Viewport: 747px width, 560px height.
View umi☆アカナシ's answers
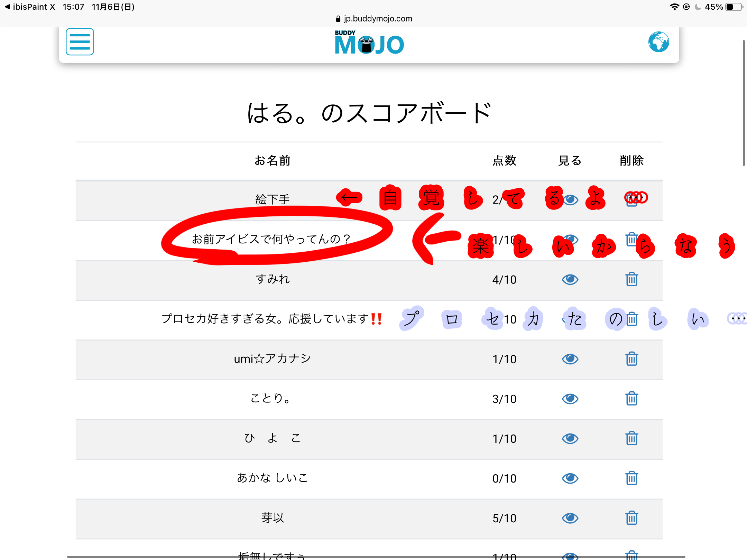(x=570, y=359)
